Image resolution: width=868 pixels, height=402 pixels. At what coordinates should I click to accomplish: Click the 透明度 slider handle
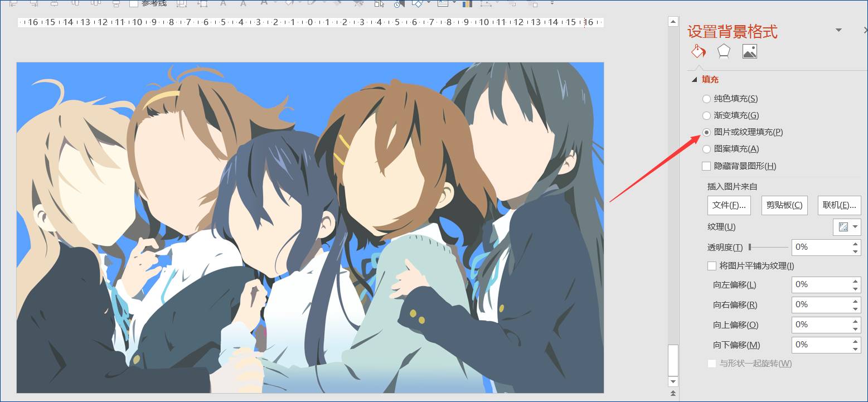(750, 247)
